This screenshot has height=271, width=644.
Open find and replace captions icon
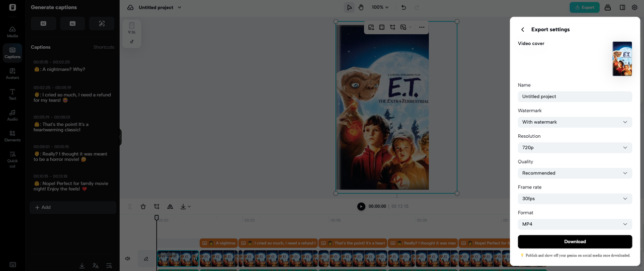point(109,265)
